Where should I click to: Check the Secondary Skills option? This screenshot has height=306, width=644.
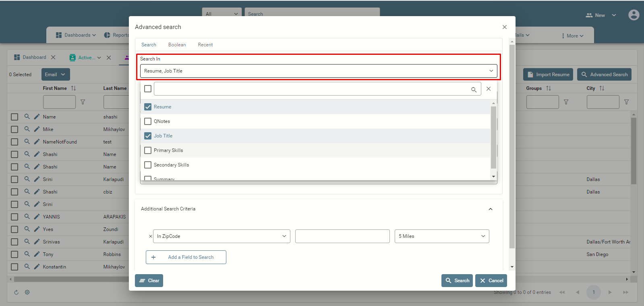(148, 165)
